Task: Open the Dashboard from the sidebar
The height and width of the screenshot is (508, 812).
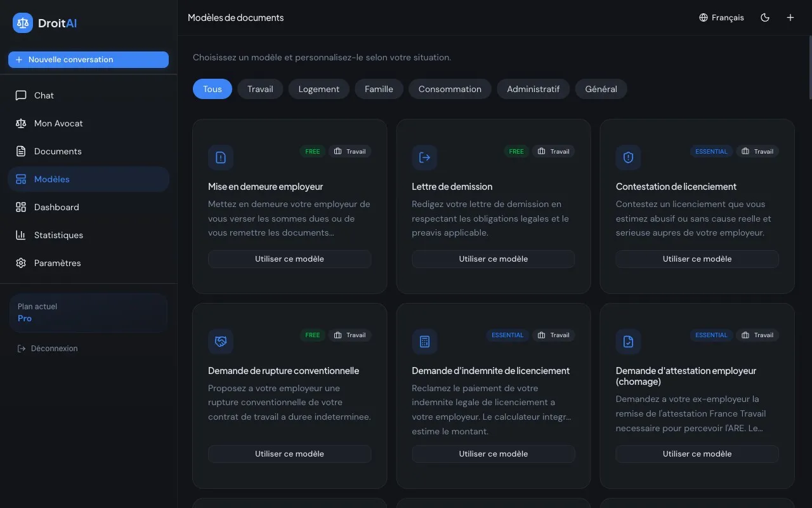Action: (56, 207)
